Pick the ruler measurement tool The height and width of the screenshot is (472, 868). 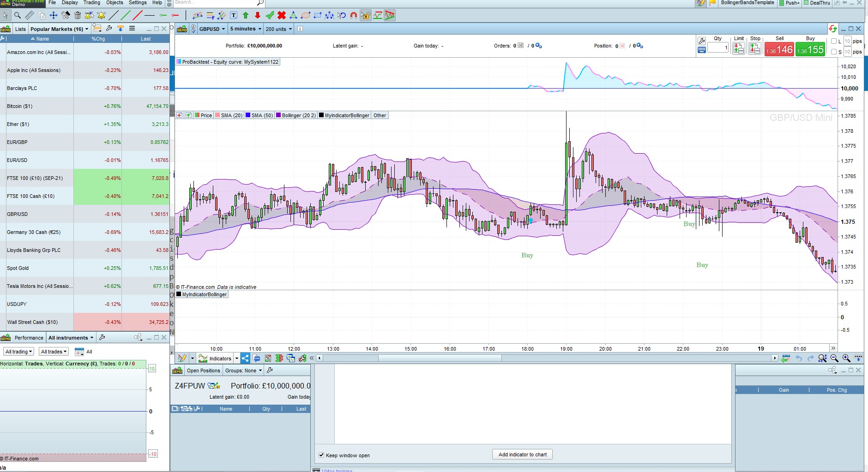(x=30, y=15)
